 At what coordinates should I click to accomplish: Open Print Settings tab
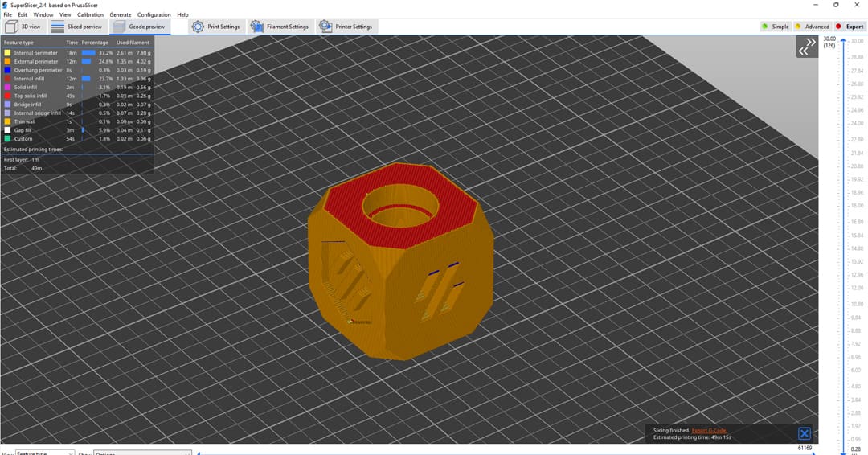click(216, 27)
